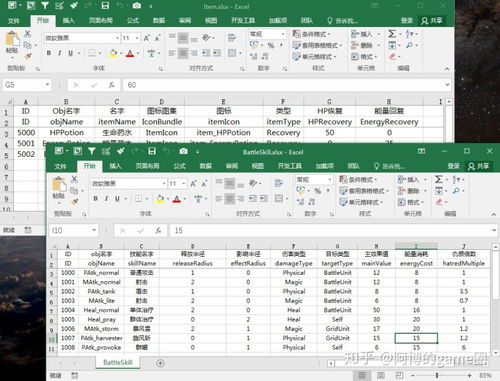500x381 pixels.
Task: Click the percent style icon in BattleSkill ribbon
Action: [318, 191]
